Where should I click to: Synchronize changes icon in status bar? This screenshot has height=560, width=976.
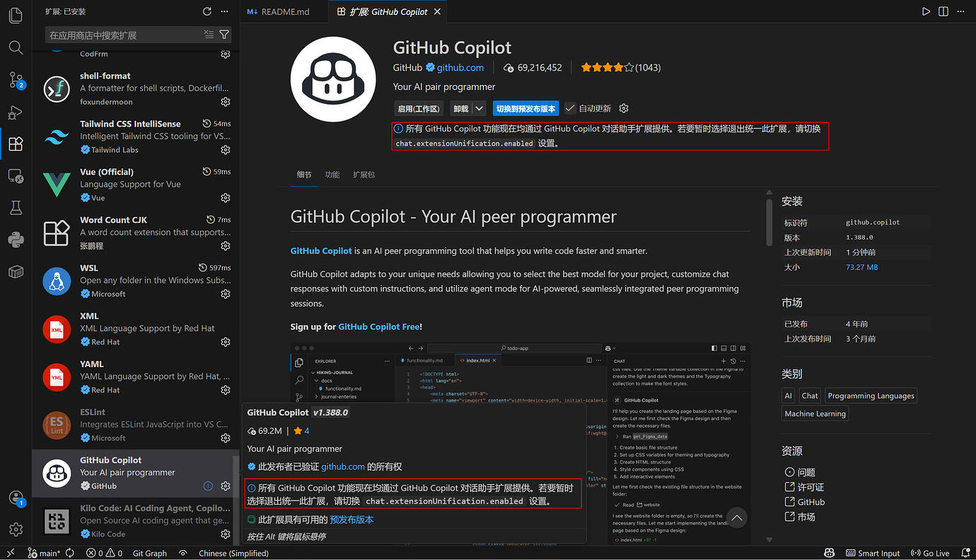pos(71,553)
